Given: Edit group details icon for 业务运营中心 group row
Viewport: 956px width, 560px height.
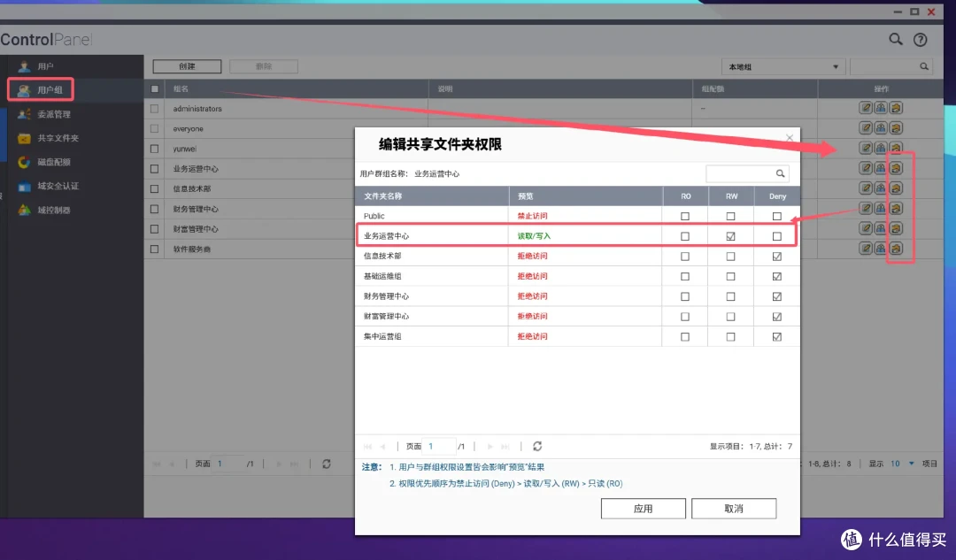Looking at the screenshot, I should point(866,168).
